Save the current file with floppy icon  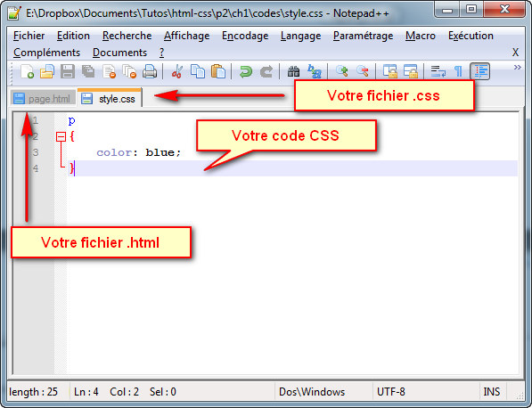coord(68,71)
